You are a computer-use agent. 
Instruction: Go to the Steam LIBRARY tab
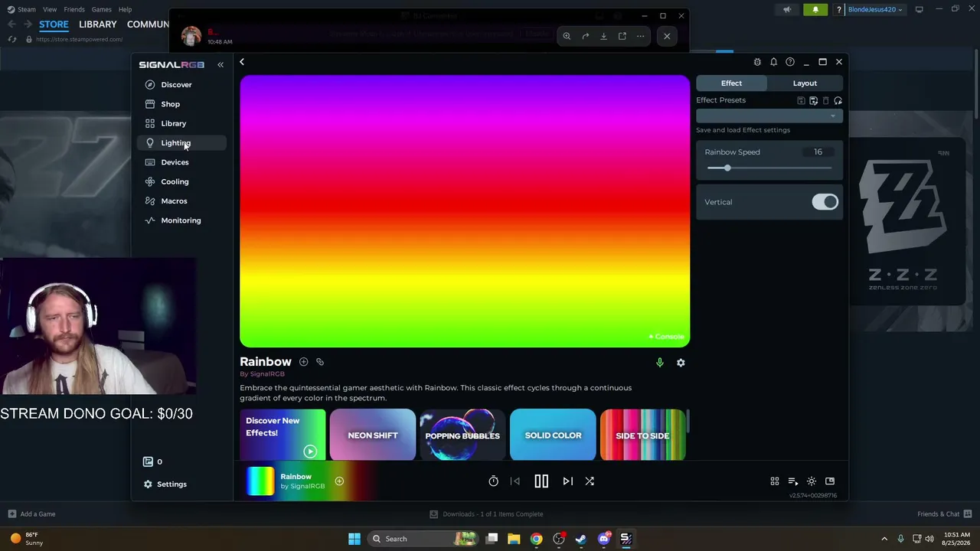point(98,24)
